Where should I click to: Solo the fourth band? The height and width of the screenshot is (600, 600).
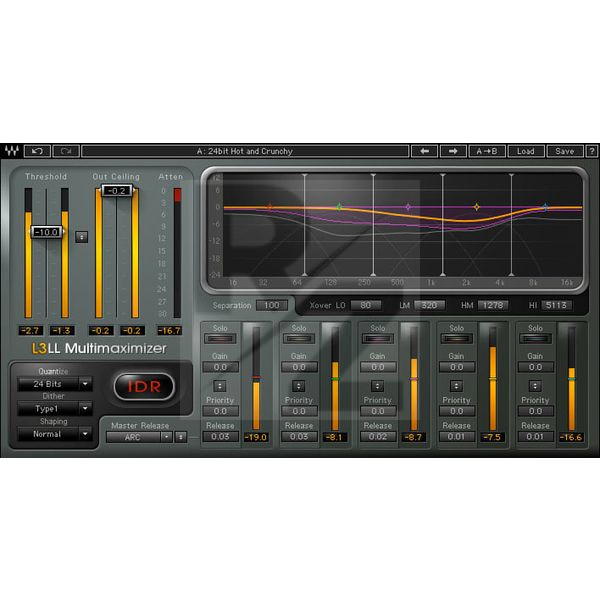coord(457,338)
